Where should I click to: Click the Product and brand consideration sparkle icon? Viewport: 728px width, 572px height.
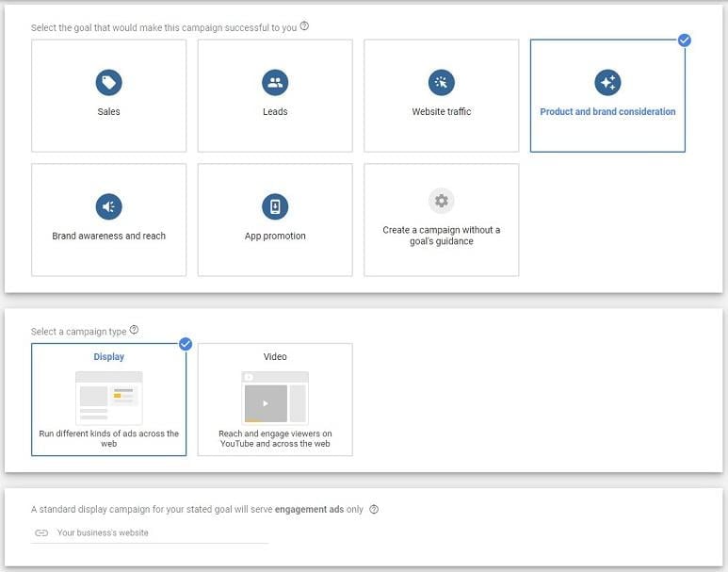[x=607, y=82]
